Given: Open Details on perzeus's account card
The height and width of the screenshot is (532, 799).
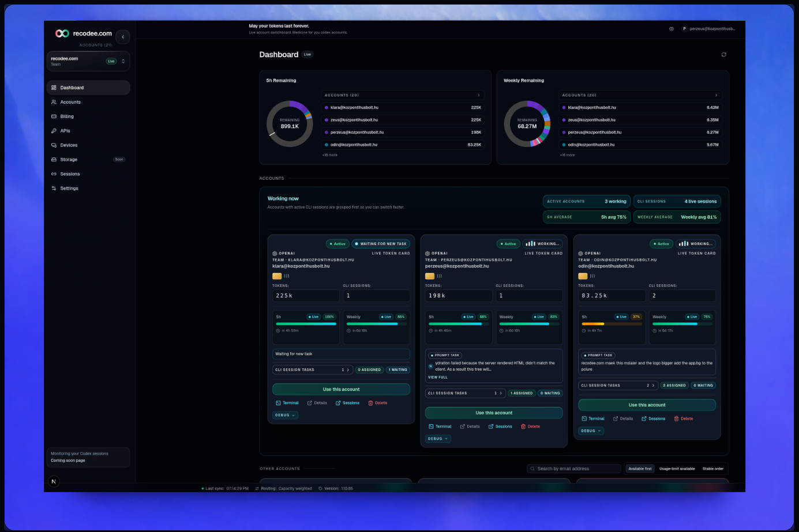Looking at the screenshot, I should pyautogui.click(x=470, y=427).
